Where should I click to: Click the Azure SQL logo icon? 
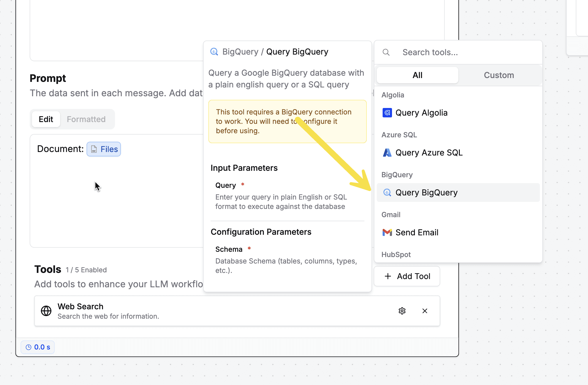pos(387,153)
